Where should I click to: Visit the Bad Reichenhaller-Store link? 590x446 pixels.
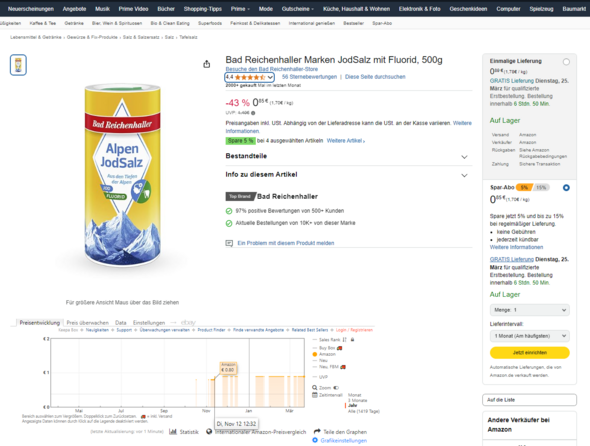[x=271, y=69]
